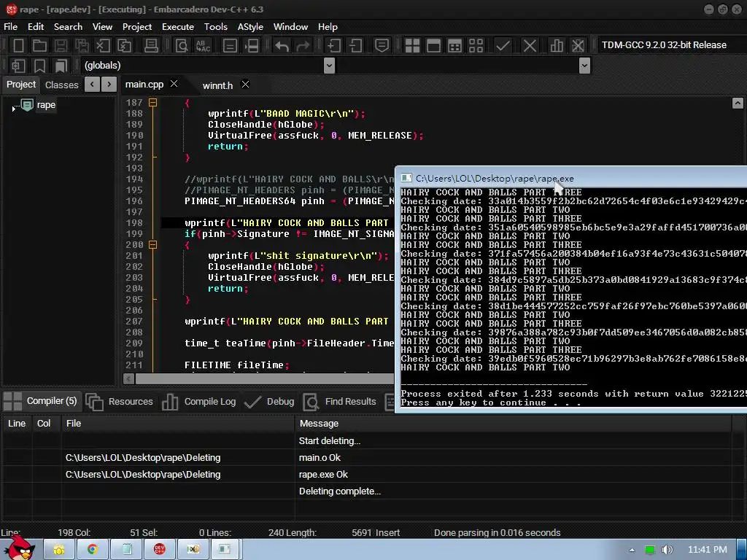This screenshot has height=560, width=747.
Task: Open the File menu
Action: point(10,27)
